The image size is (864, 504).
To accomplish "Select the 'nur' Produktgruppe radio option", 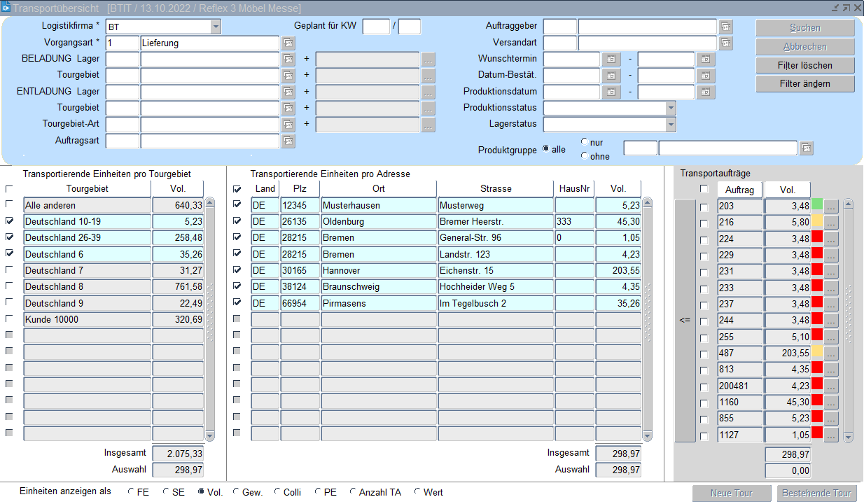I will [585, 142].
